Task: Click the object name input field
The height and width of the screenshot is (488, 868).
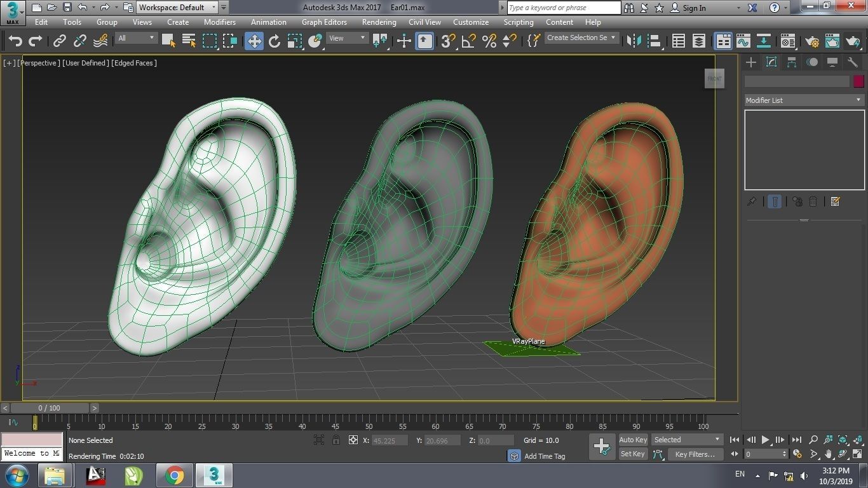Action: point(797,81)
